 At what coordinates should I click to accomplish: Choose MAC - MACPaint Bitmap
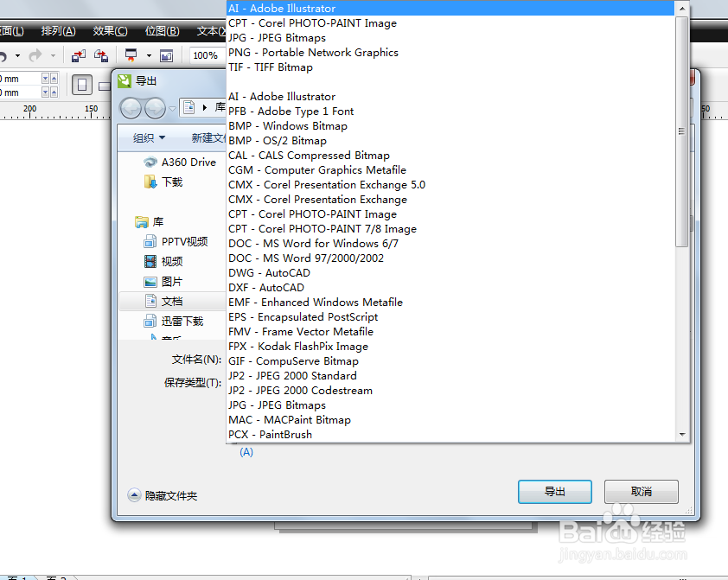point(450,420)
